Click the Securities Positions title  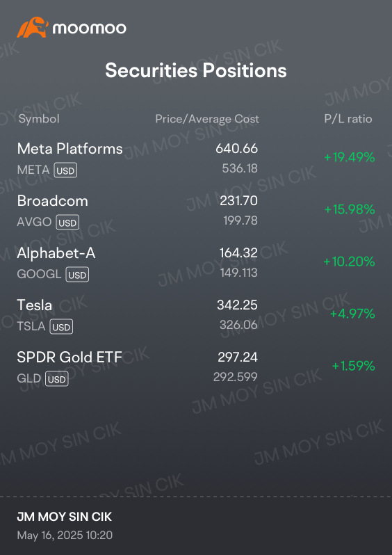click(196, 70)
